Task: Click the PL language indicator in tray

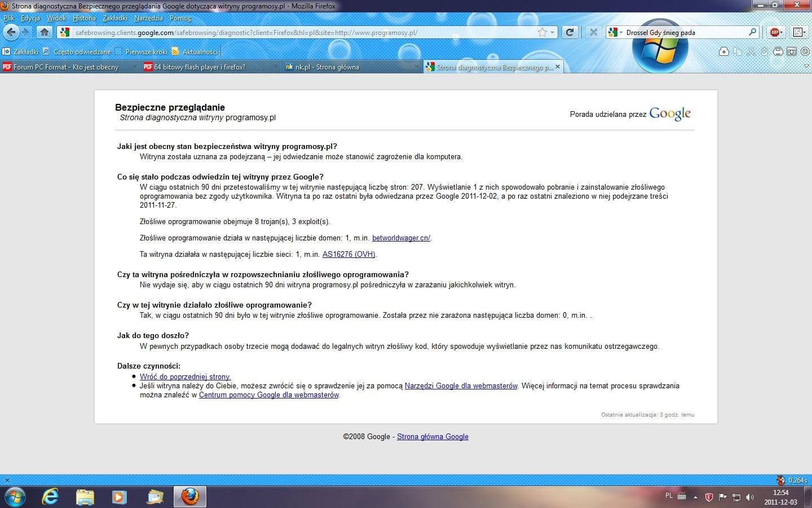Action: [x=669, y=496]
